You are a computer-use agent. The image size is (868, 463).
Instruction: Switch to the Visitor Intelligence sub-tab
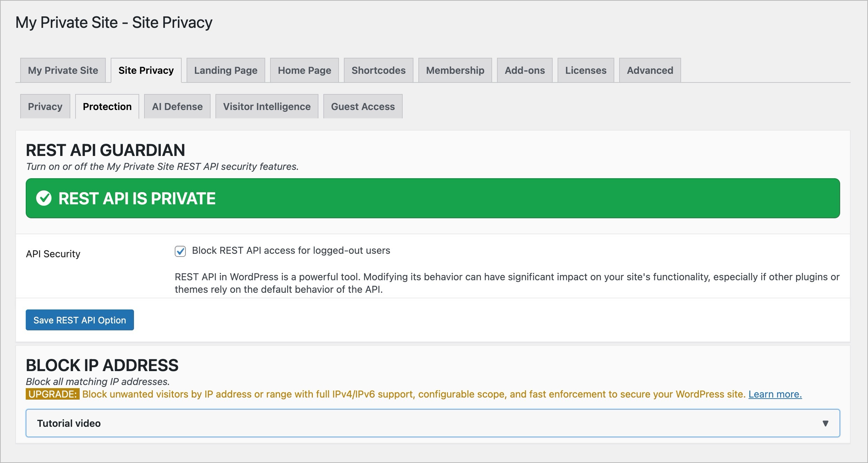267,107
